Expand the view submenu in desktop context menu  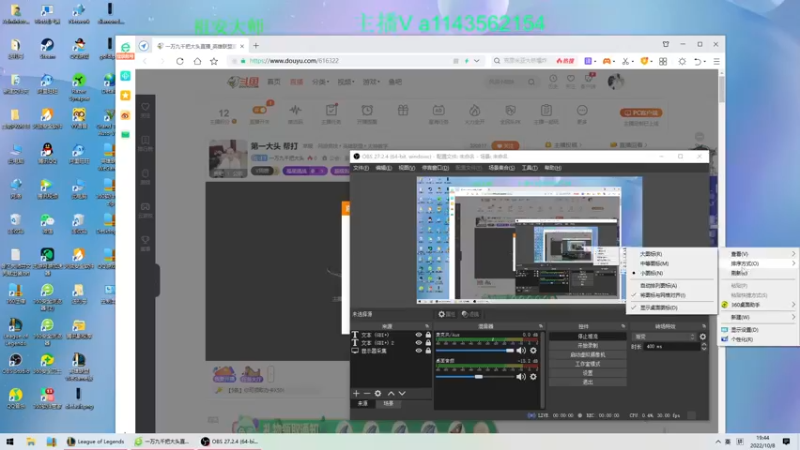(758, 254)
